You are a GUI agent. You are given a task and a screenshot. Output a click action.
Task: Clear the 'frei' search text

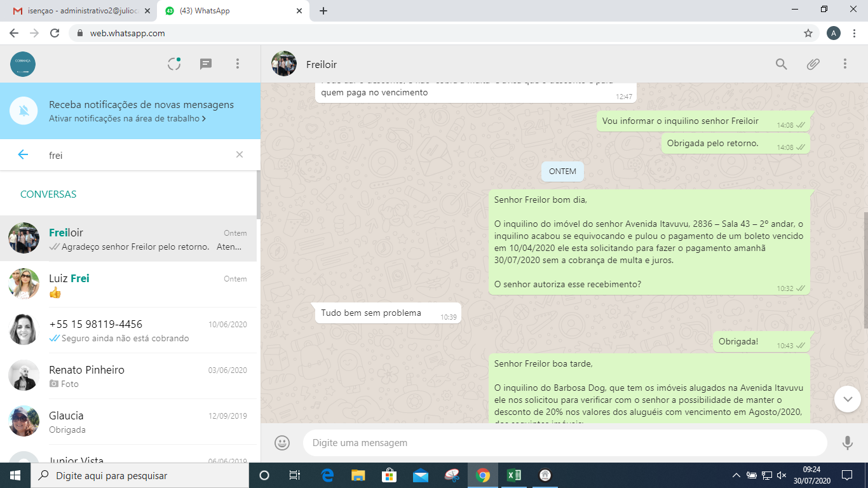point(240,154)
